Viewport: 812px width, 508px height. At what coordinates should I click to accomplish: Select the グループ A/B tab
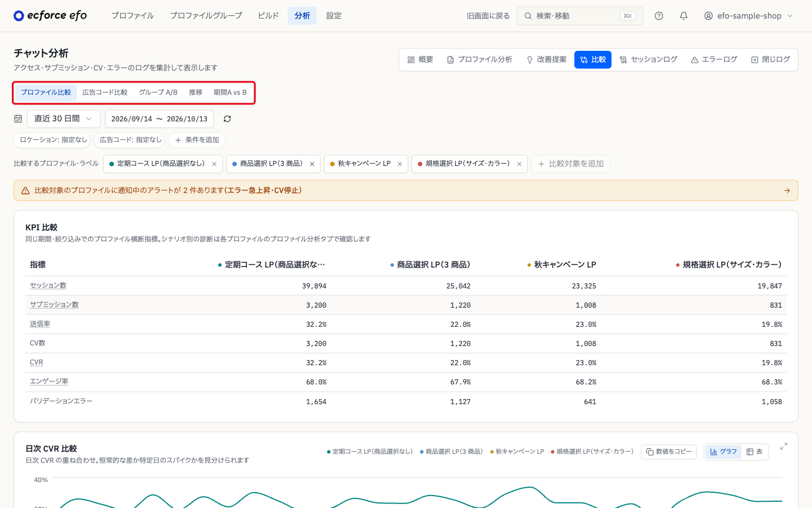click(x=158, y=93)
